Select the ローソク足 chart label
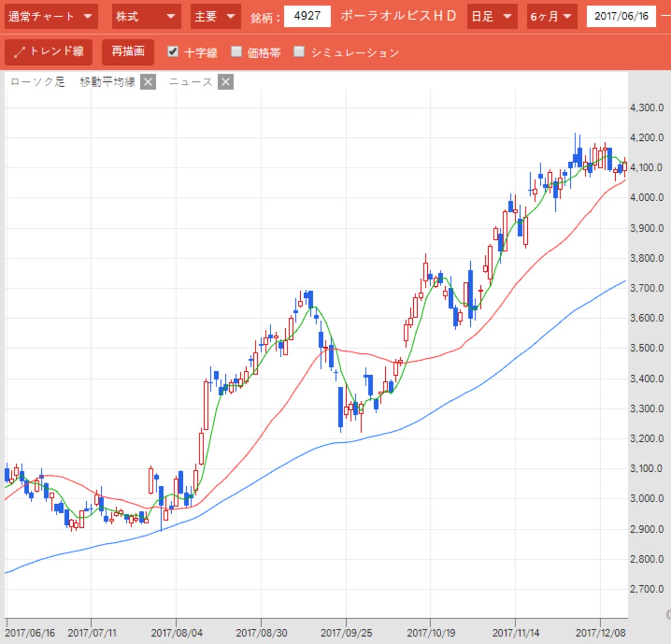671x644 pixels. point(38,82)
